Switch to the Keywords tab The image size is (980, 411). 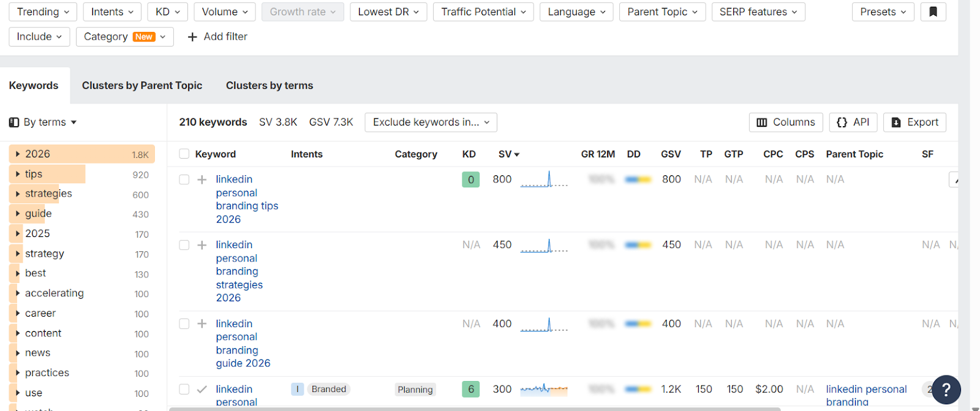[x=34, y=85]
